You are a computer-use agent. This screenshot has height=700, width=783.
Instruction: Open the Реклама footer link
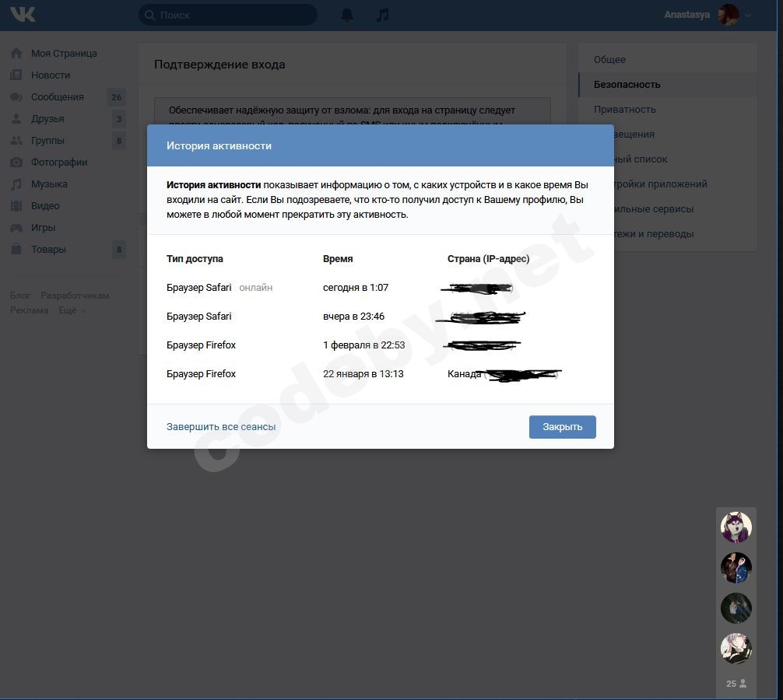tap(30, 310)
